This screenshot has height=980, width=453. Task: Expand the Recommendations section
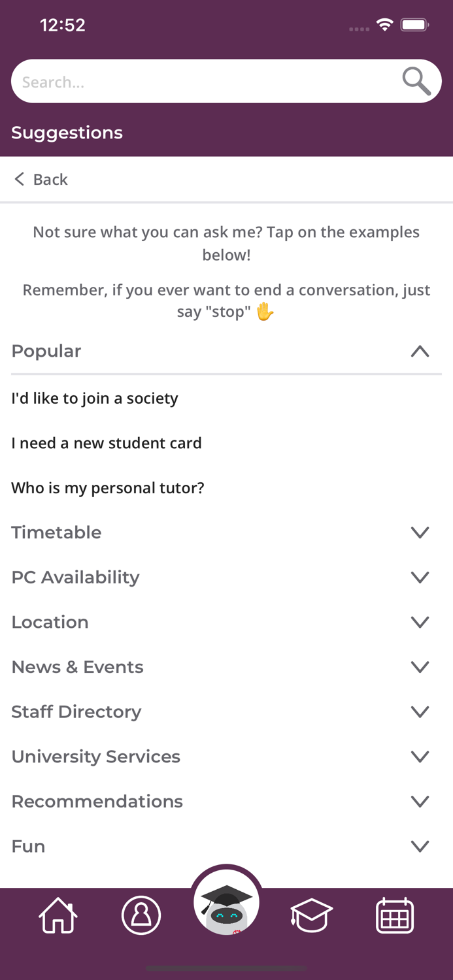[420, 801]
